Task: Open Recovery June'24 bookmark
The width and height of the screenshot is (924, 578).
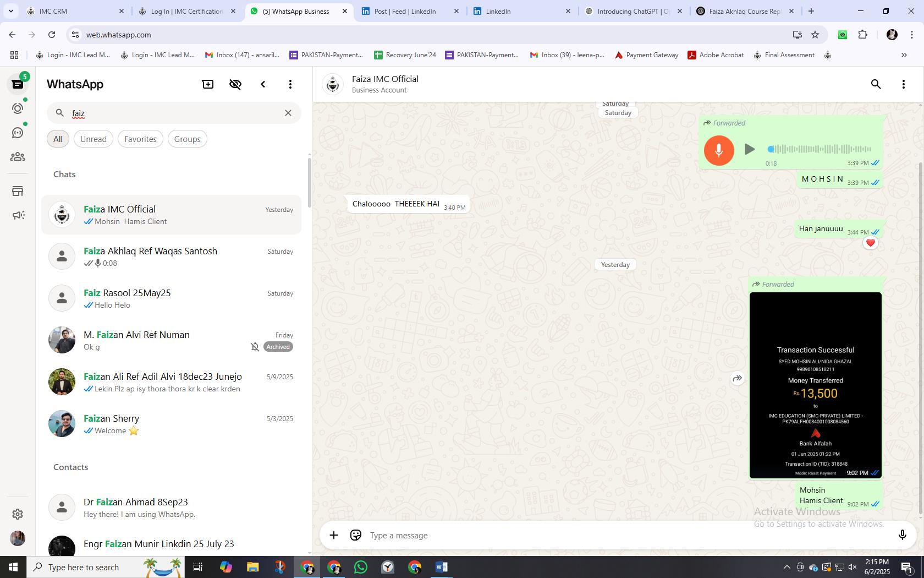Action: (405, 55)
